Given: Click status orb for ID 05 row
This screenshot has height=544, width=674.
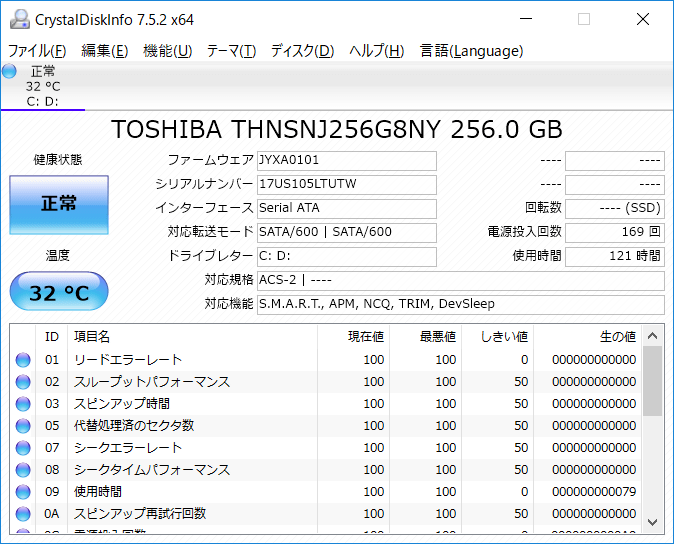Looking at the screenshot, I should click(x=23, y=425).
